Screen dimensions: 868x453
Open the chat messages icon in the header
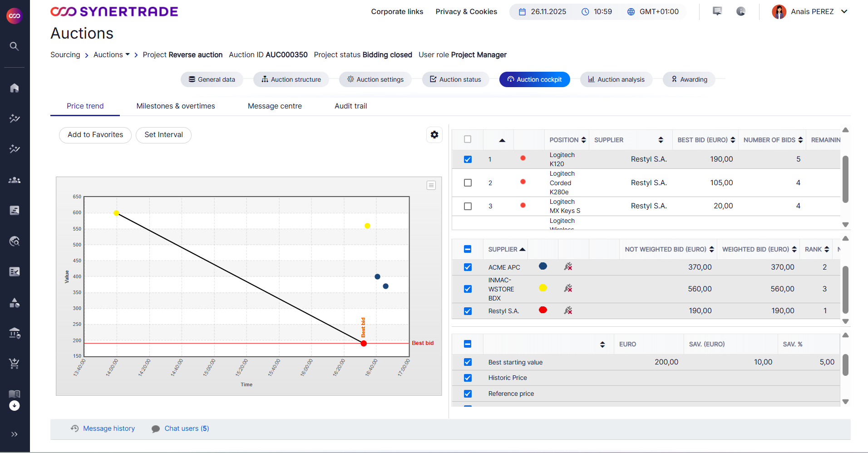click(717, 11)
